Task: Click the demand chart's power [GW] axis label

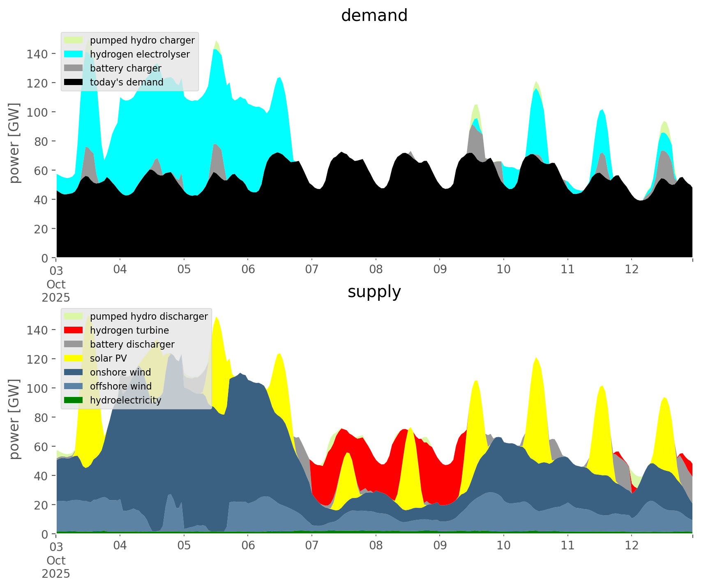Action: pos(14,143)
